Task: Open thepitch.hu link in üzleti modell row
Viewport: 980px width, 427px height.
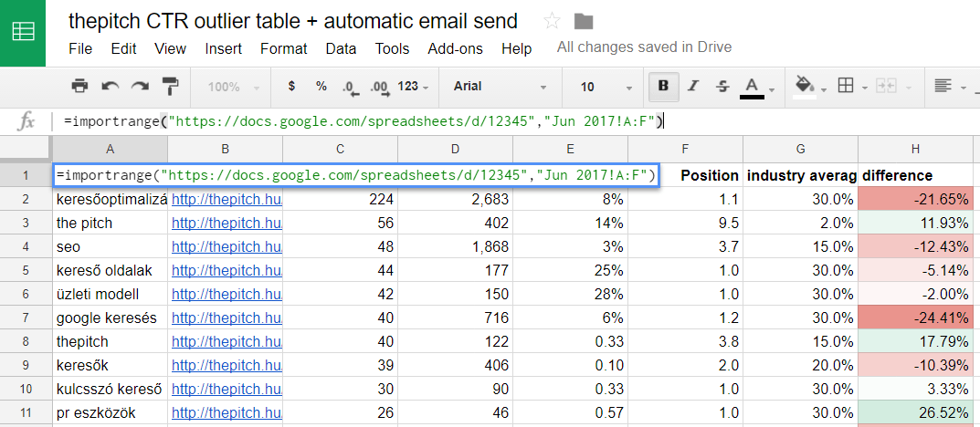Action: 227,294
